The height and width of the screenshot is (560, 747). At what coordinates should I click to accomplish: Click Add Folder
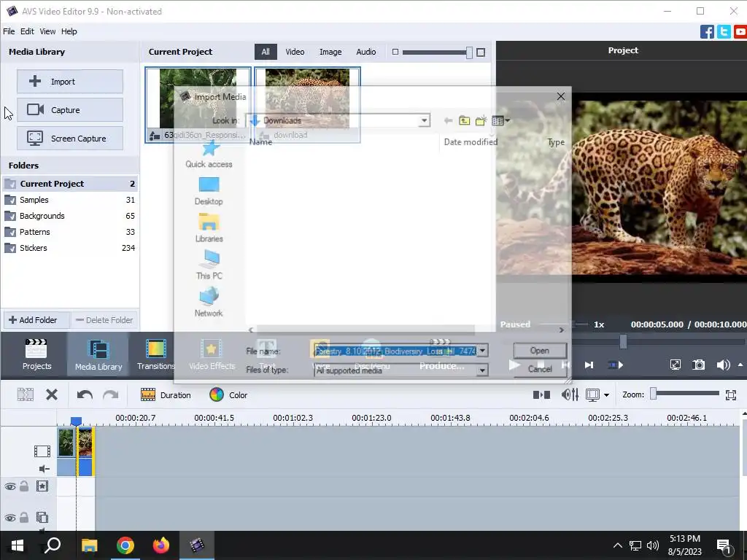point(36,320)
